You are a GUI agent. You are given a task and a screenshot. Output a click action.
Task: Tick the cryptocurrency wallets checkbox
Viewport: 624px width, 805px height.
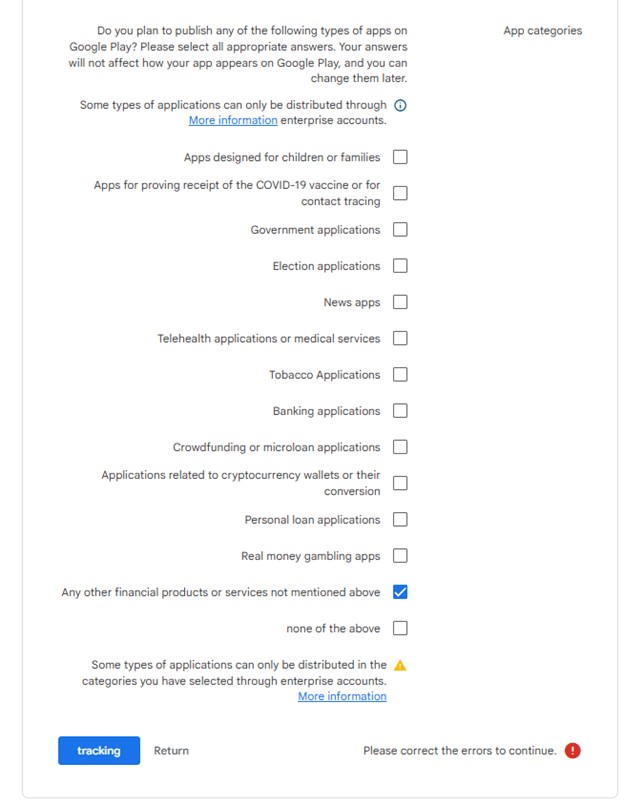[400, 483]
